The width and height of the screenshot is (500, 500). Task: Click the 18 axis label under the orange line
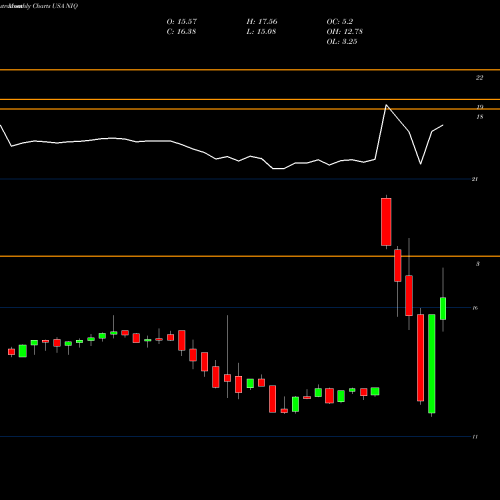click(x=480, y=117)
